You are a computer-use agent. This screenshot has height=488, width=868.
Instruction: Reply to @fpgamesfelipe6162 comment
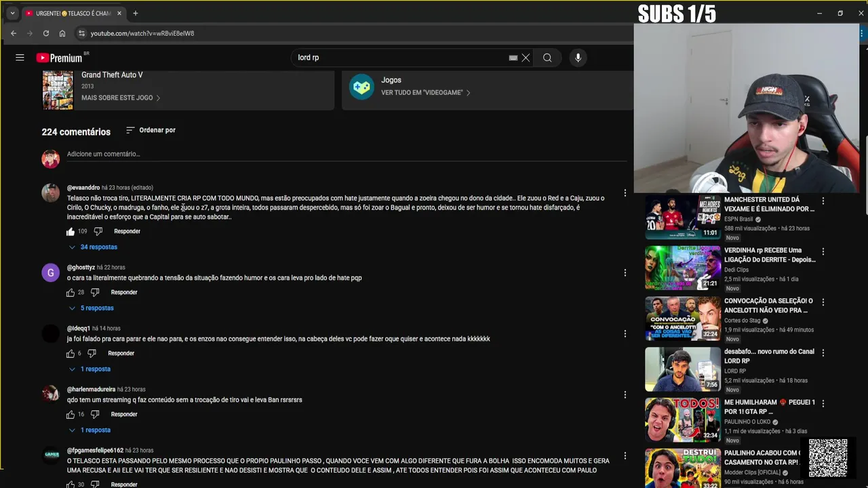tap(124, 484)
